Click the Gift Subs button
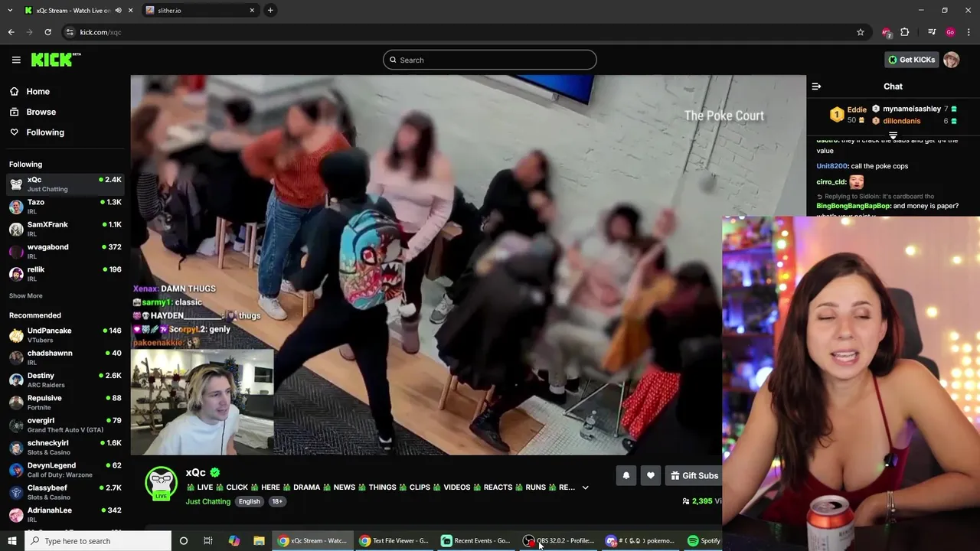Viewport: 980px width, 551px height. click(x=694, y=475)
